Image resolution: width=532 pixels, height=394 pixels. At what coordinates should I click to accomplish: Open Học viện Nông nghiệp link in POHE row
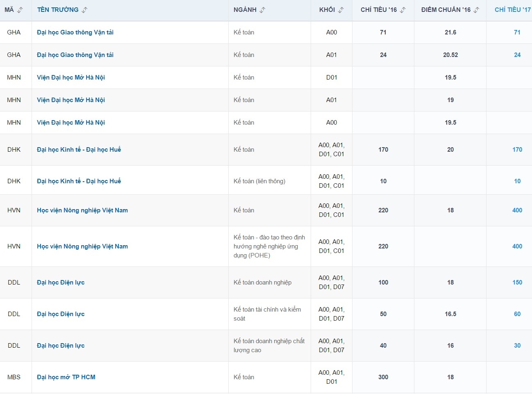pos(82,246)
